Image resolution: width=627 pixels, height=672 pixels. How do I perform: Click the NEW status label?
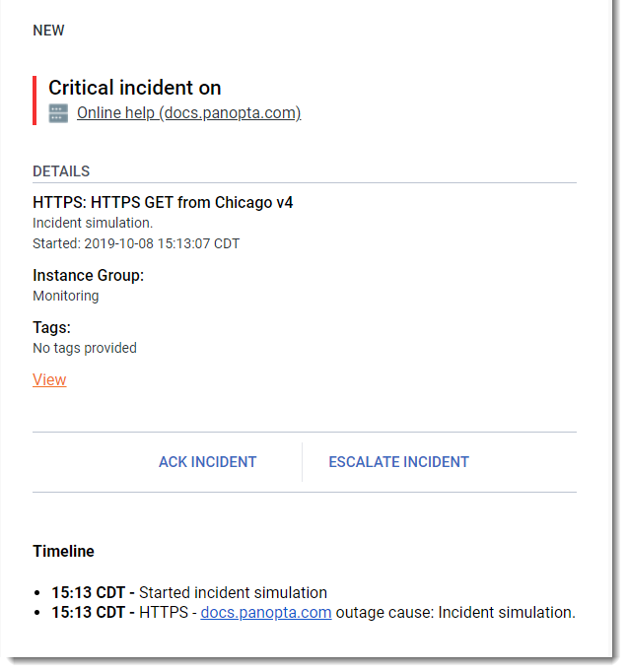pos(48,31)
